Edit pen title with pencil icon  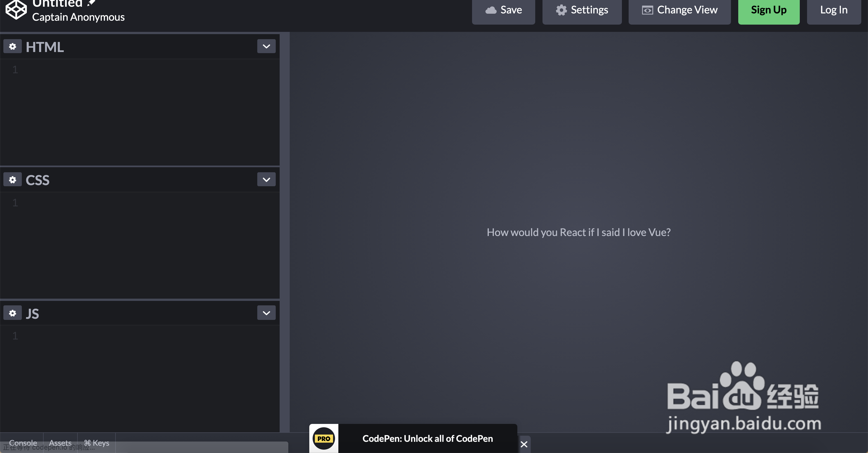(91, 3)
